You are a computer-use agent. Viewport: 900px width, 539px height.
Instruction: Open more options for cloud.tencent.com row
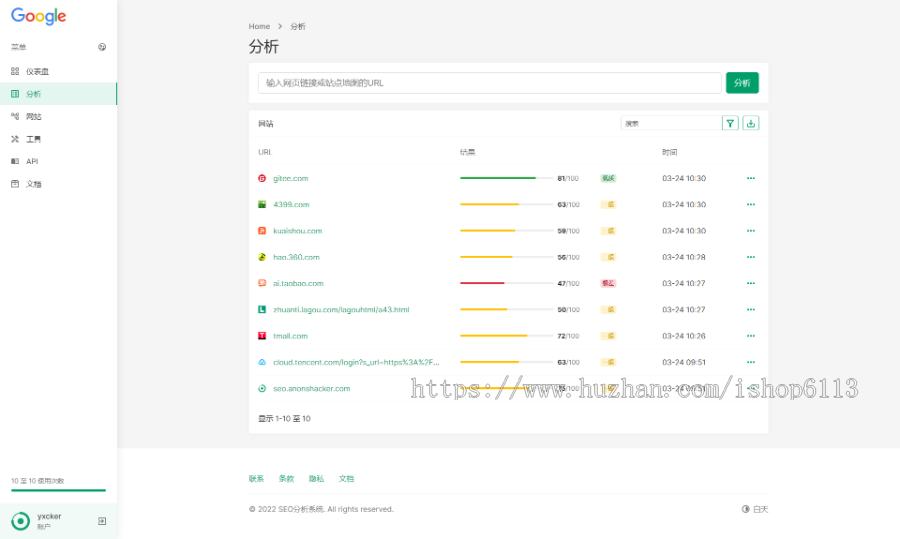point(751,362)
